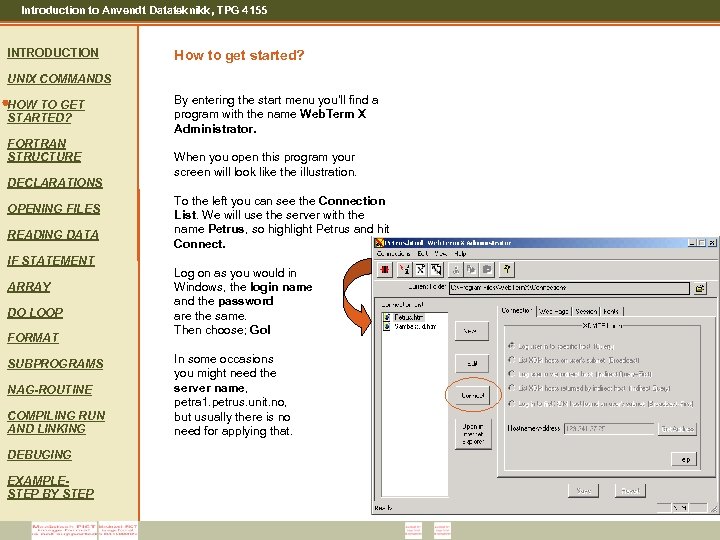Open the Edit menu in WebTerm window
This screenshot has width=720, height=540.
point(422,253)
